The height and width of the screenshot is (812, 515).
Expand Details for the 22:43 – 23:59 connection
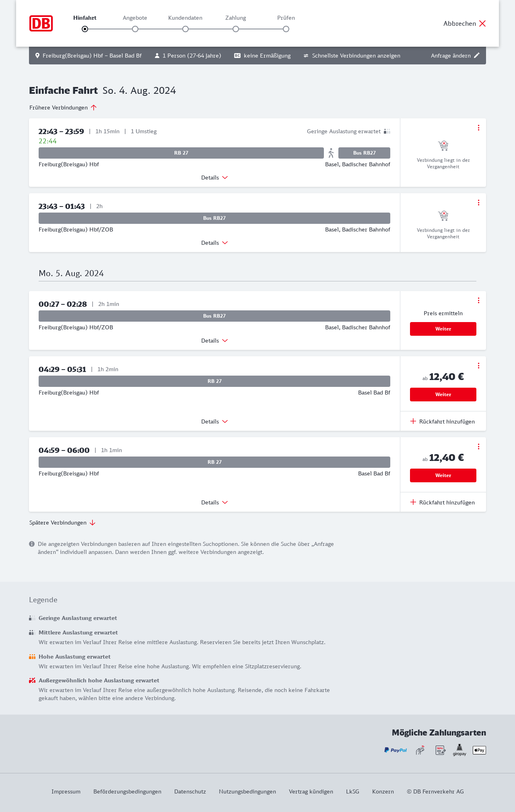click(x=214, y=178)
